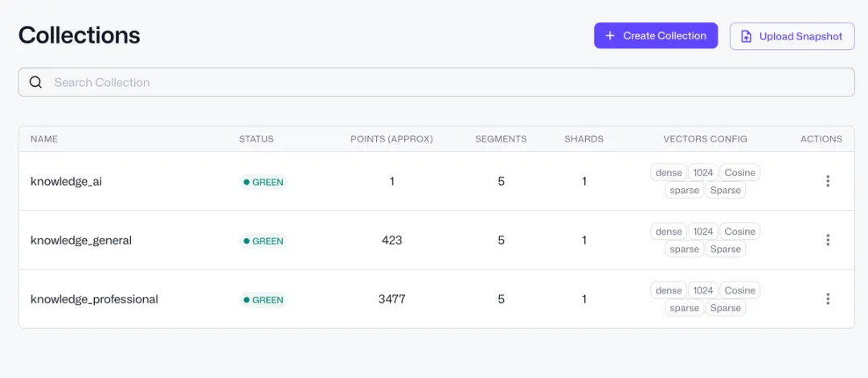The width and height of the screenshot is (868, 378).
Task: Click the Create Collection button
Action: [x=655, y=35]
